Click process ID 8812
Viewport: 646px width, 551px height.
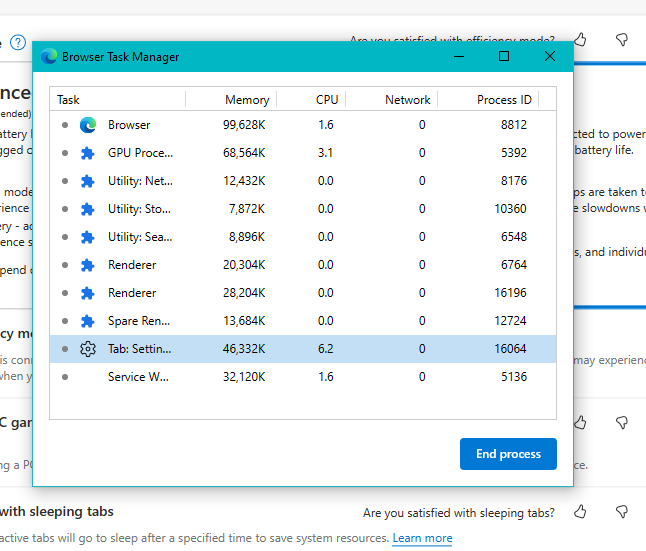[514, 125]
